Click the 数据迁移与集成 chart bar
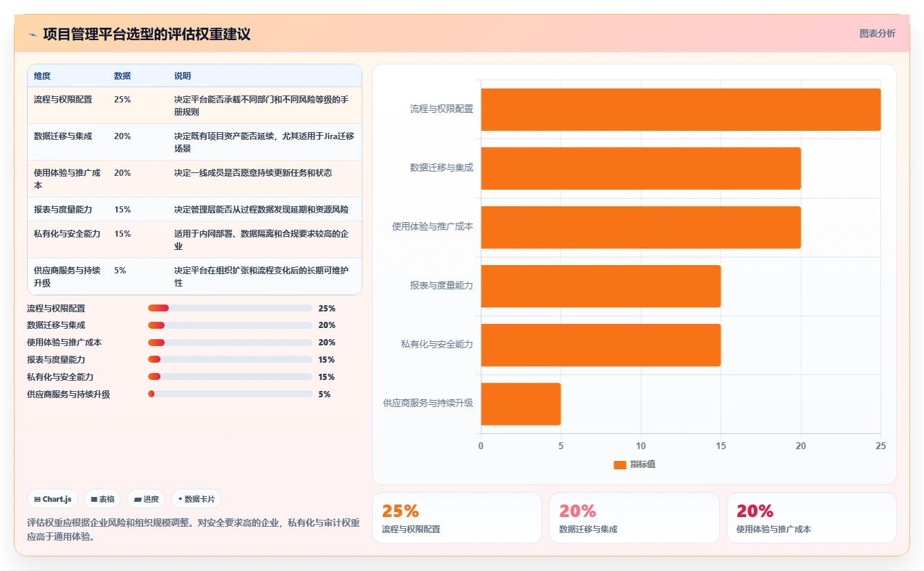This screenshot has width=924, height=571. coord(640,168)
